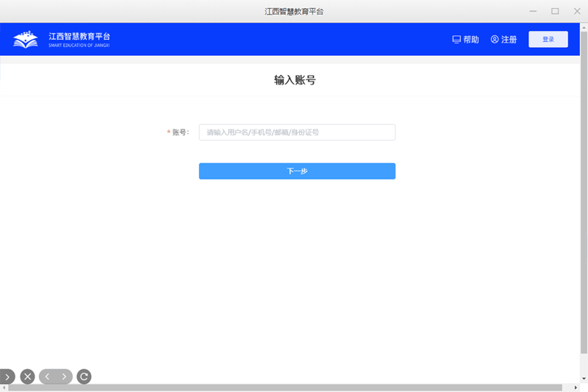This screenshot has height=392, width=588.
Task: Click the vertical scrollbar thumb
Action: 584,193
